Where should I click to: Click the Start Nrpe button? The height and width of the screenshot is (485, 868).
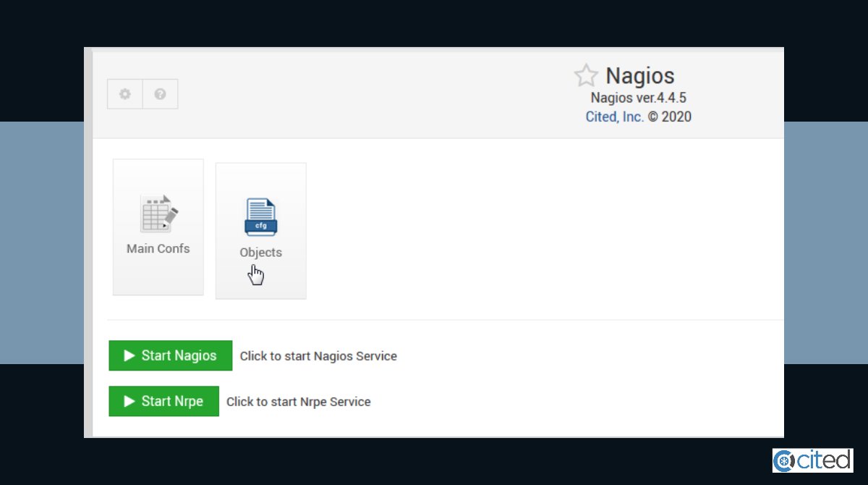tap(164, 401)
